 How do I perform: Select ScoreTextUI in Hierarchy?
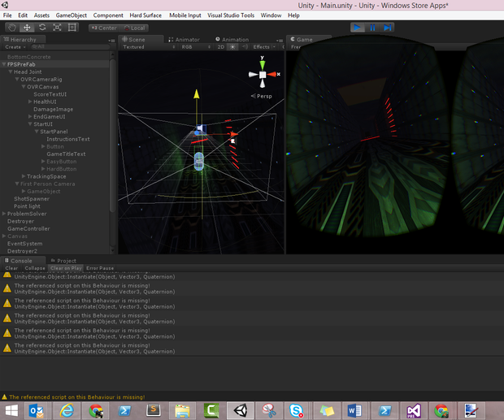tap(50, 94)
